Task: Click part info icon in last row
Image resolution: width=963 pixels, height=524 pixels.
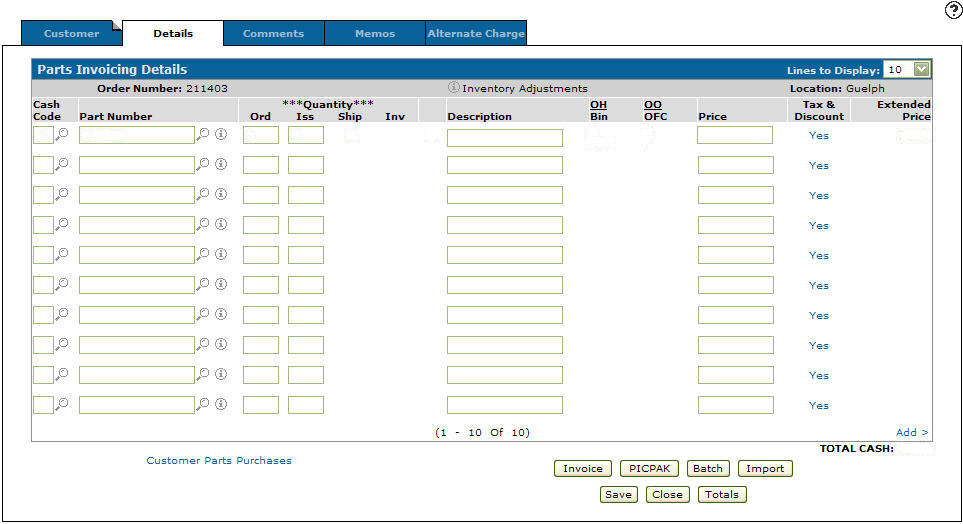Action: 221,404
